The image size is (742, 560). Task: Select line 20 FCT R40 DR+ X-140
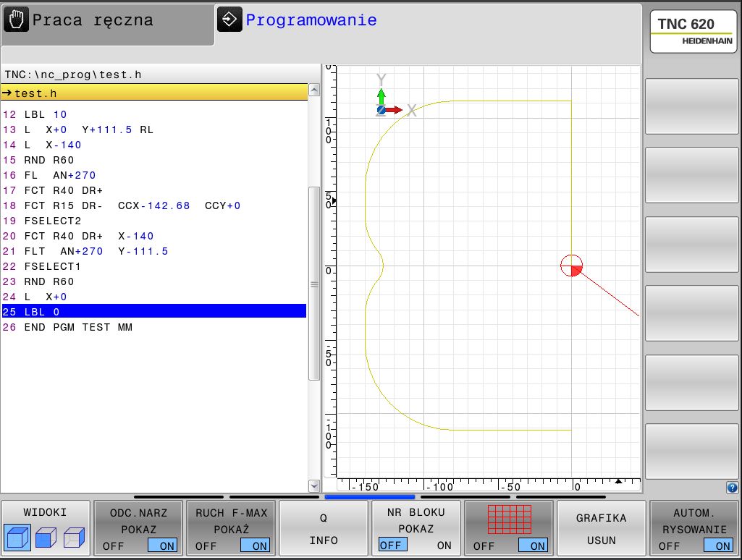[x=154, y=236]
